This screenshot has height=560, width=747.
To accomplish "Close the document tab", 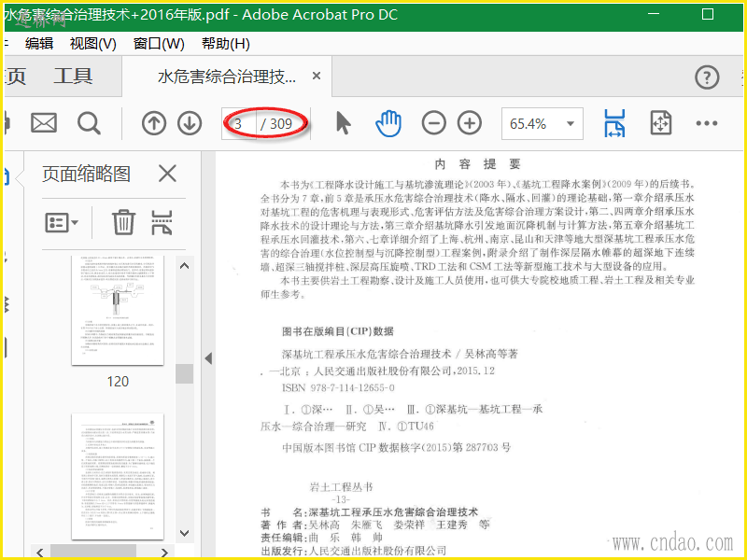I will 317,76.
